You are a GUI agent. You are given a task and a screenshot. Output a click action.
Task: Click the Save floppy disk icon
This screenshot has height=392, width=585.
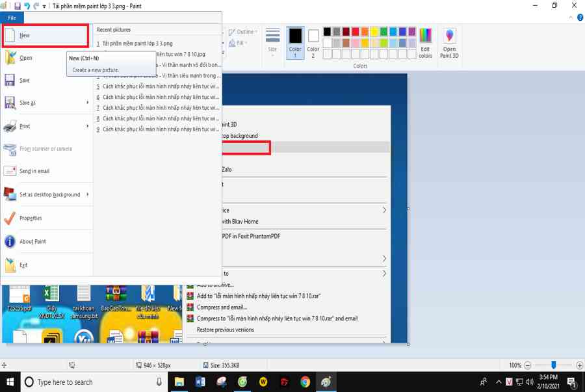(x=10, y=81)
